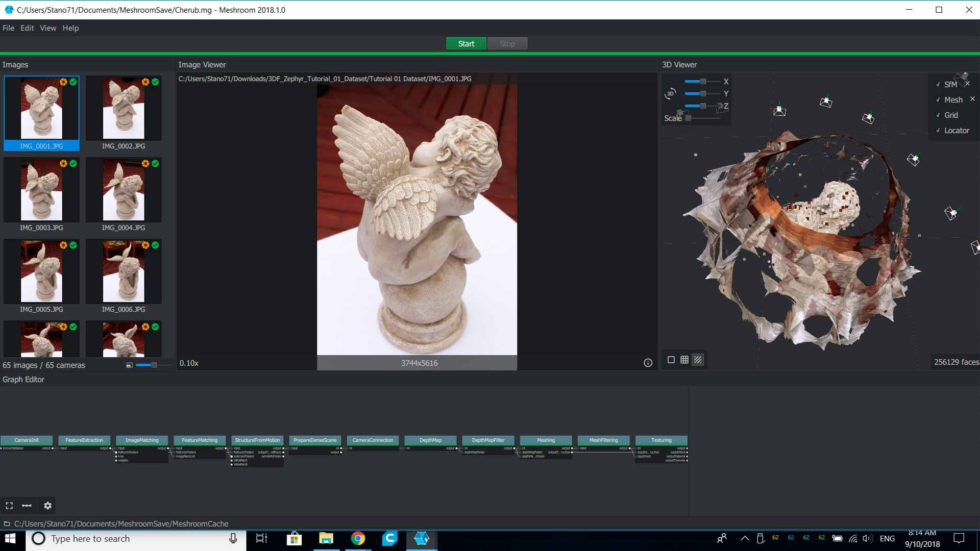Click the image info icon in Image Viewer
Image resolution: width=980 pixels, height=551 pixels.
tap(648, 363)
